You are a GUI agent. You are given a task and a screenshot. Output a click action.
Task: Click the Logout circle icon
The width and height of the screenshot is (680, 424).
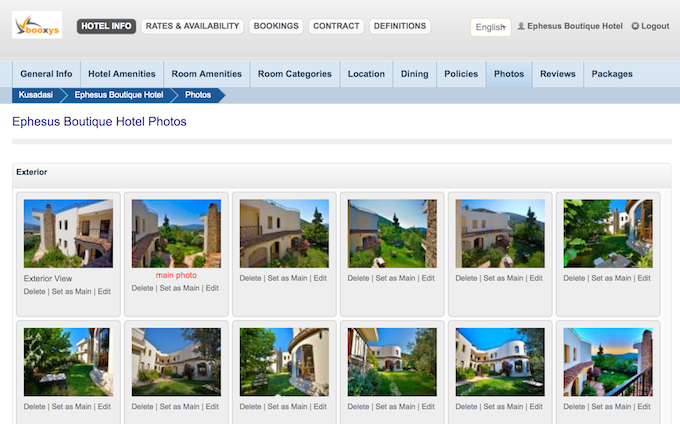point(635,26)
